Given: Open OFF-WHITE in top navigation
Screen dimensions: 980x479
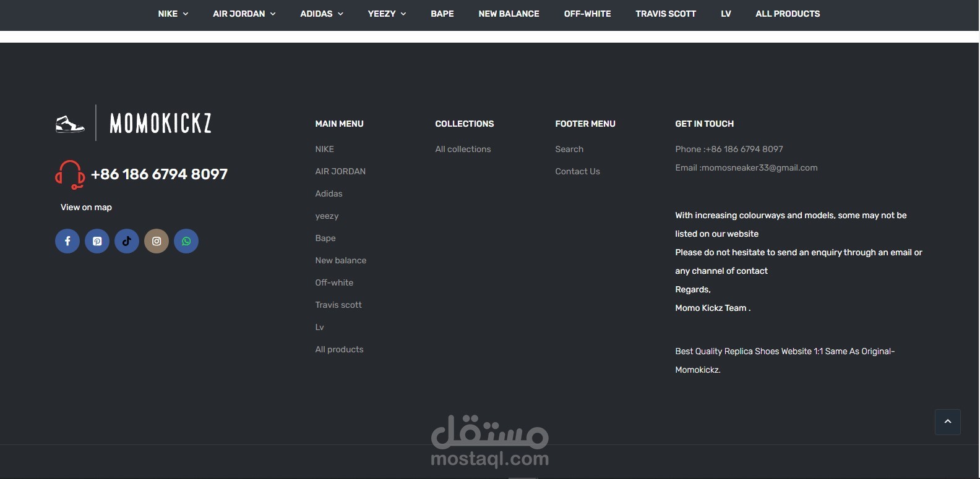Looking at the screenshot, I should (587, 14).
